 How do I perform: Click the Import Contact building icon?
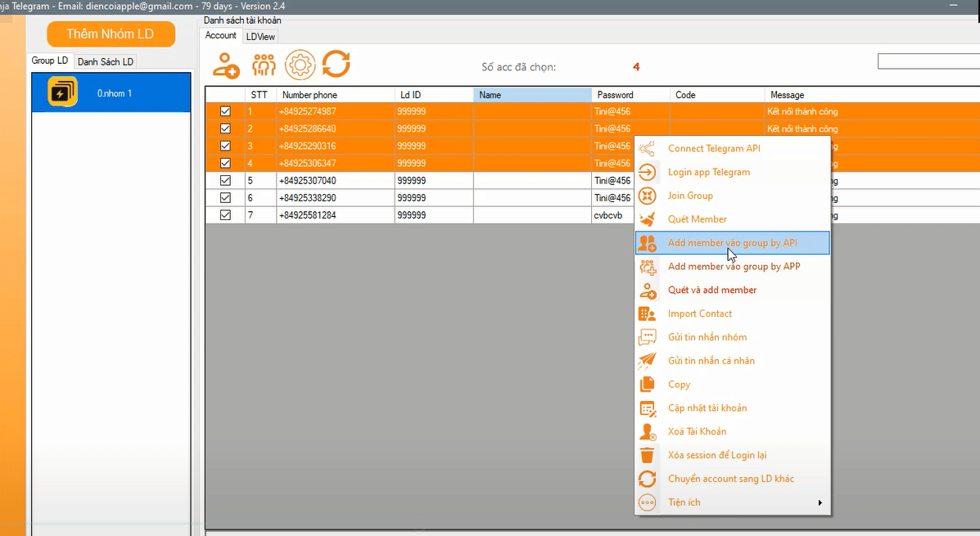coord(647,313)
